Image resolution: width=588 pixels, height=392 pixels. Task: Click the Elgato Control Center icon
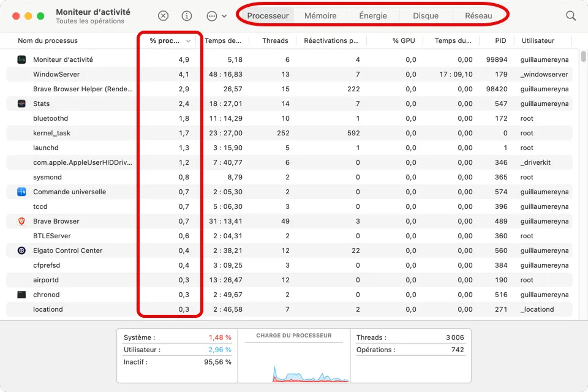click(x=22, y=251)
